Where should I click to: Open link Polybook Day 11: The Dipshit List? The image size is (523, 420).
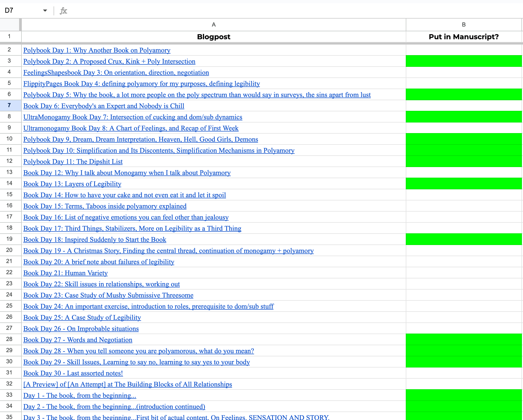73,162
